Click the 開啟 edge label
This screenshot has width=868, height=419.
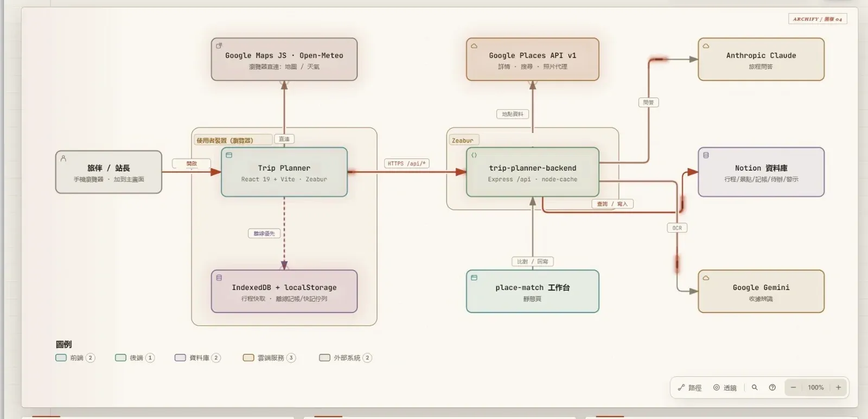(x=192, y=163)
